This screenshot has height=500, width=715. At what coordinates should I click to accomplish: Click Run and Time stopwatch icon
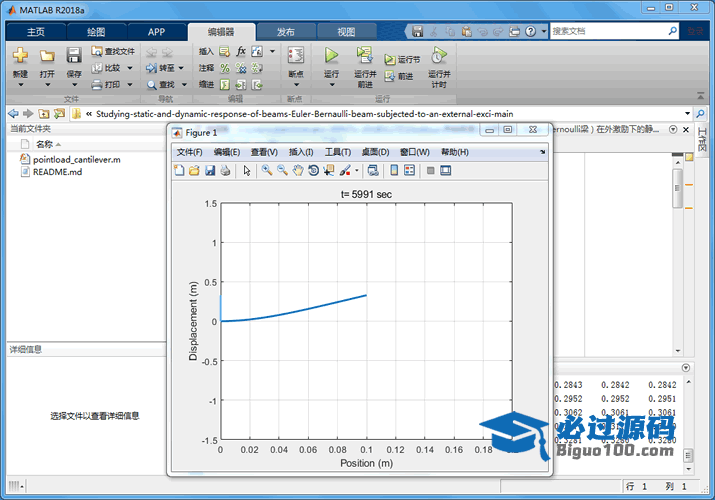click(x=439, y=55)
